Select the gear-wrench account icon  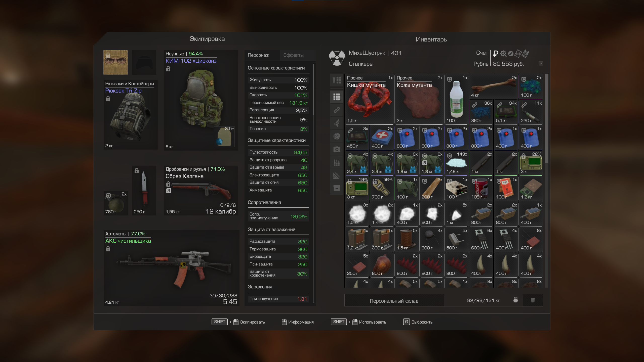(x=503, y=53)
